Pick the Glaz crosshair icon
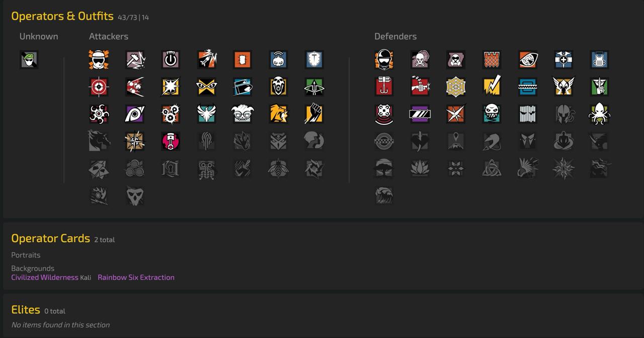The image size is (644, 338). 99,87
